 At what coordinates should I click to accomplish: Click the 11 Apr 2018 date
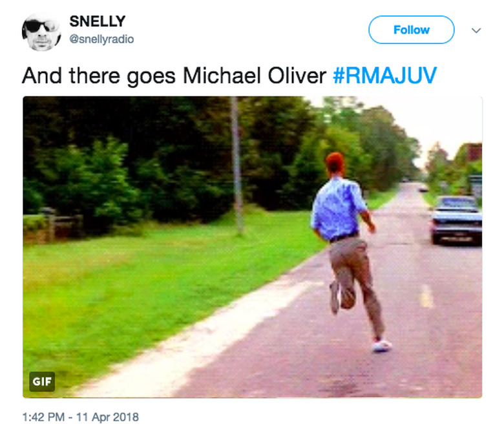[x=107, y=417]
